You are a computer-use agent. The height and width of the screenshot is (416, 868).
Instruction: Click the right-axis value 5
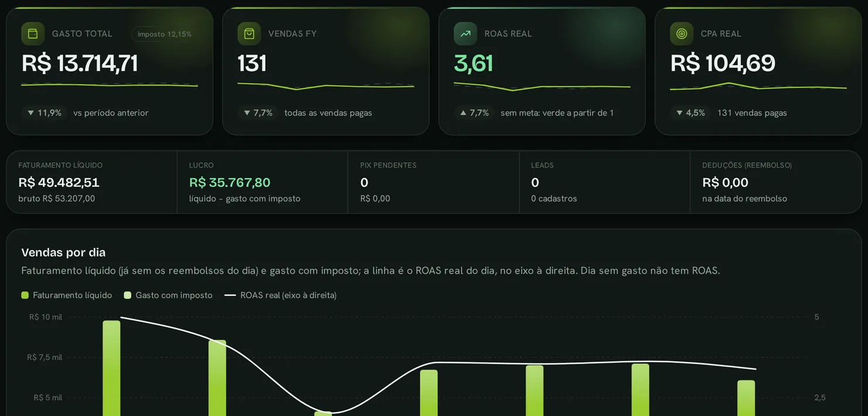pyautogui.click(x=817, y=317)
